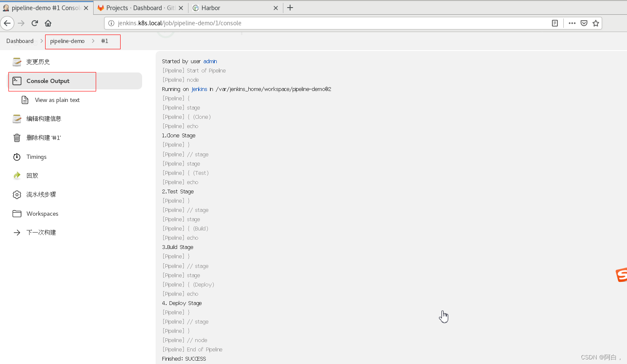Close the Projects Dashboard GitLab tab
627x364 pixels.
[x=181, y=8]
